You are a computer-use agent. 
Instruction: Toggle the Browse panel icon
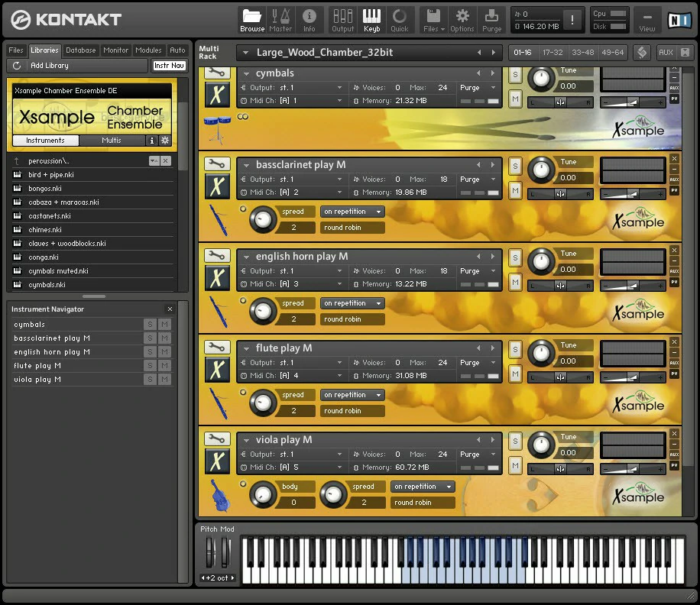tap(251, 21)
